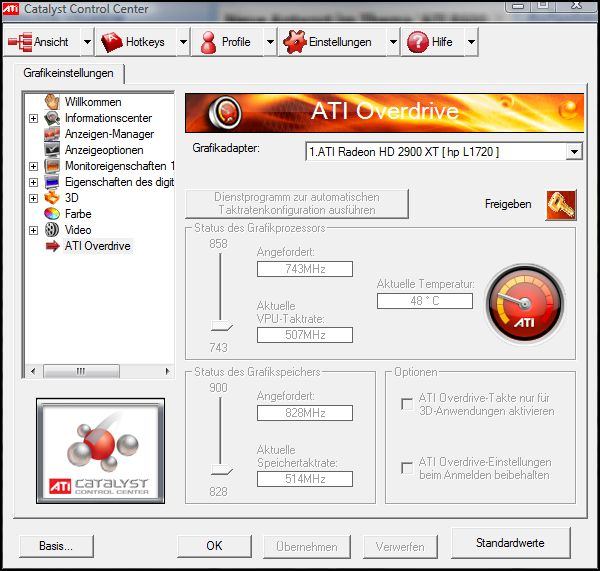Click the memory clock slider handle
This screenshot has height=571, width=600.
pos(222,470)
